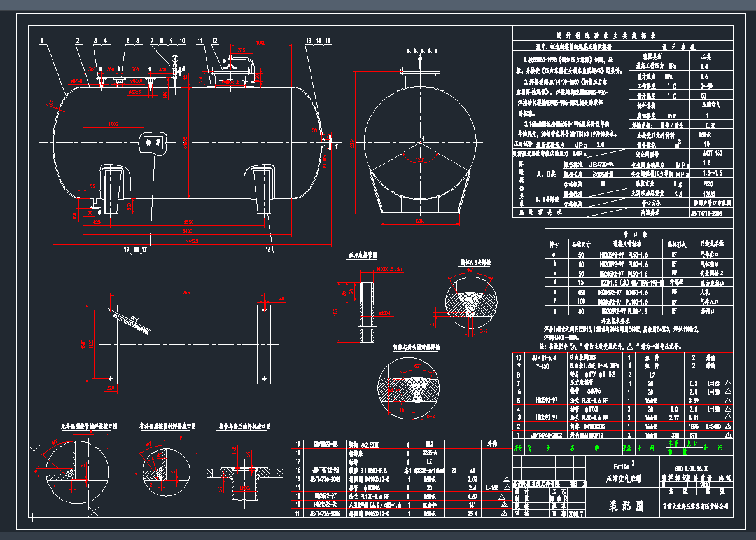Image resolution: width=756 pixels, height=540 pixels.
Task: Click the right base plate in foundation plan
Action: [x=264, y=343]
